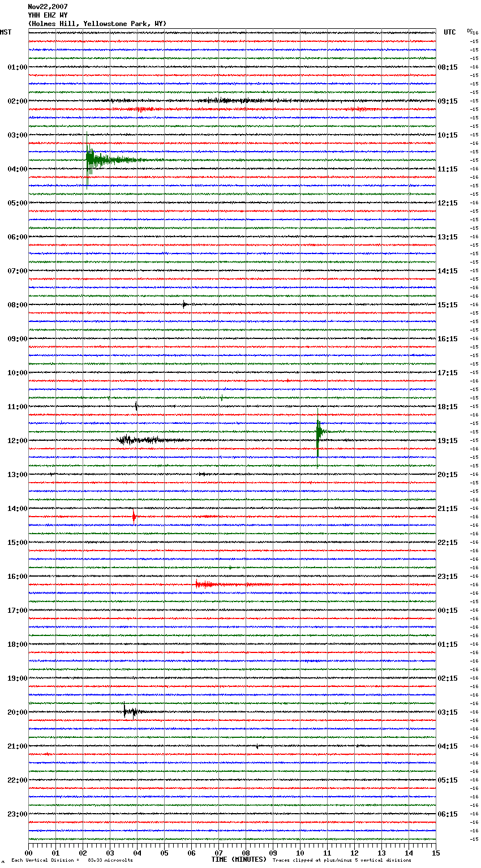
Task: Select the 12:00 MST row label
Action: point(18,441)
